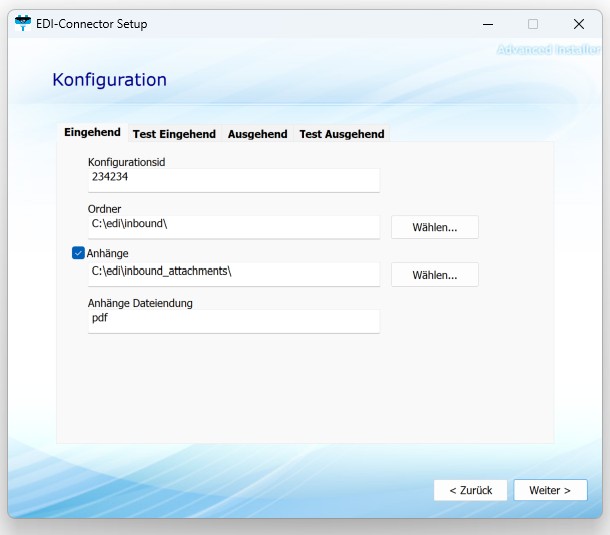Click the maximize window button
This screenshot has height=535, width=610.
(x=533, y=24)
